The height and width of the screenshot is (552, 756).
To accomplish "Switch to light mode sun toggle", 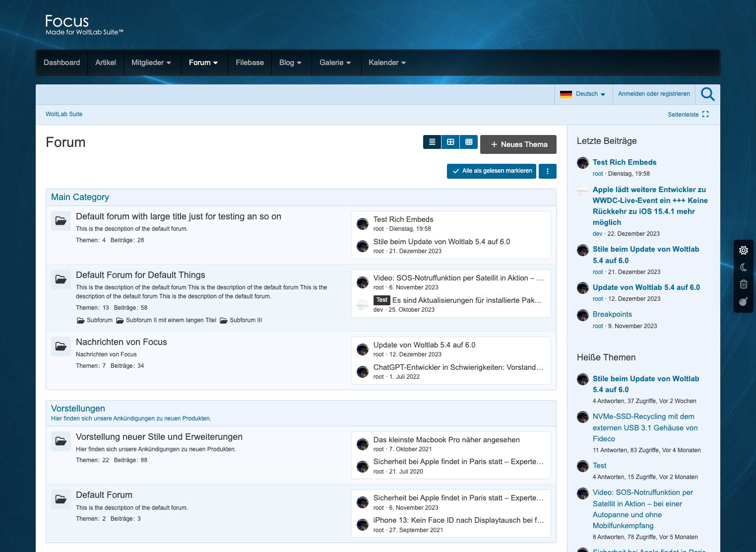I will pyautogui.click(x=743, y=250).
